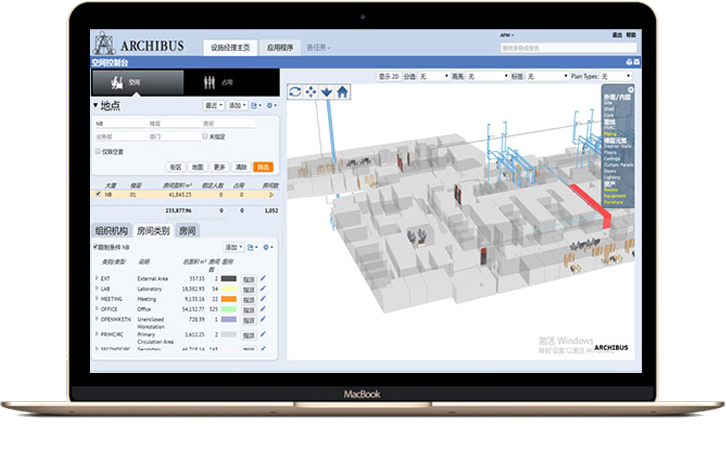Select the 组织机构 tab
The width and height of the screenshot is (726, 454).
click(x=113, y=230)
